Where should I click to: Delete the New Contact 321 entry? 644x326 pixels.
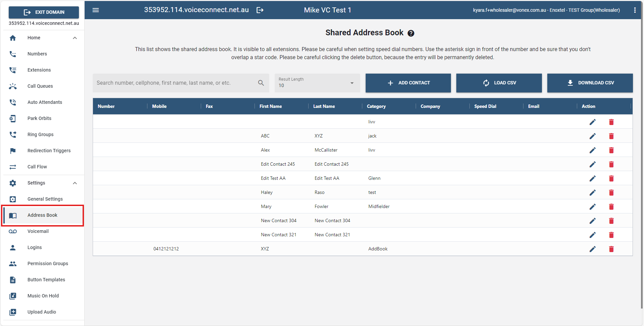coord(611,235)
